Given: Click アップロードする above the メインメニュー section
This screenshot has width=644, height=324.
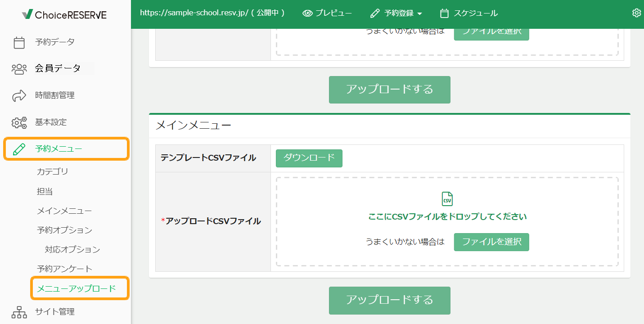Looking at the screenshot, I should (x=390, y=90).
